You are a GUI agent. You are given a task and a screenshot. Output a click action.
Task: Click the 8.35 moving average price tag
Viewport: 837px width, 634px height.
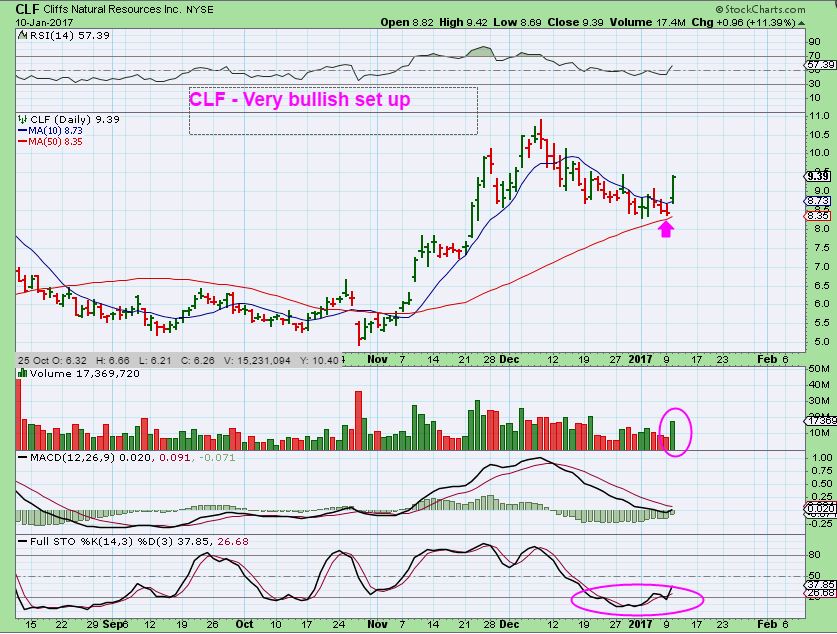(817, 216)
